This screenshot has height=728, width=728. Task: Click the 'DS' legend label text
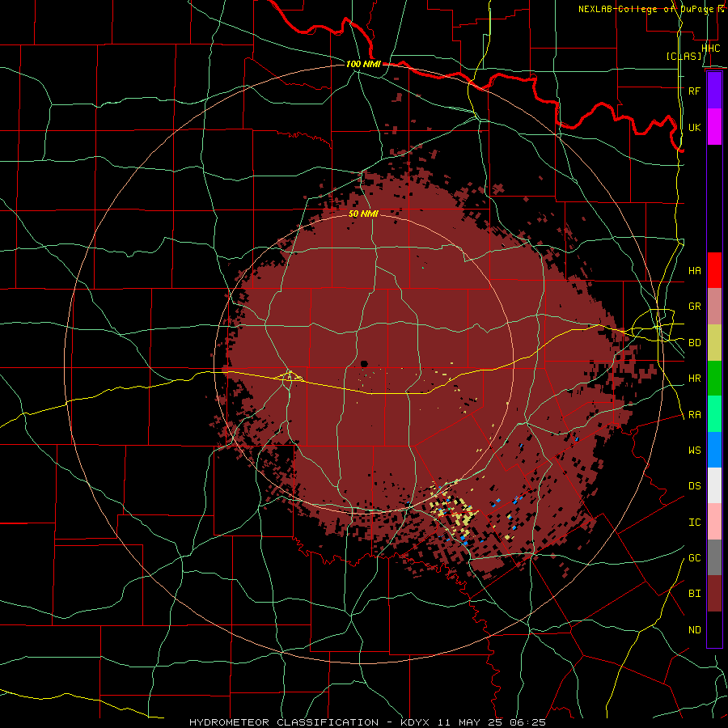694,486
